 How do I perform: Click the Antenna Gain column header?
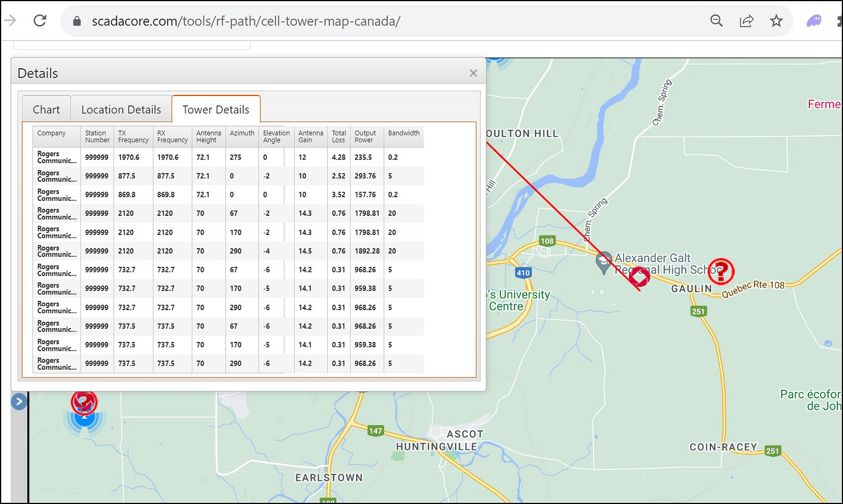[311, 137]
